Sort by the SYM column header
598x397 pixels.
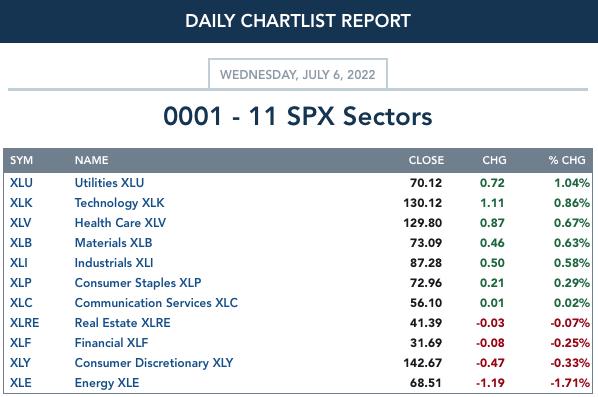[x=21, y=160]
